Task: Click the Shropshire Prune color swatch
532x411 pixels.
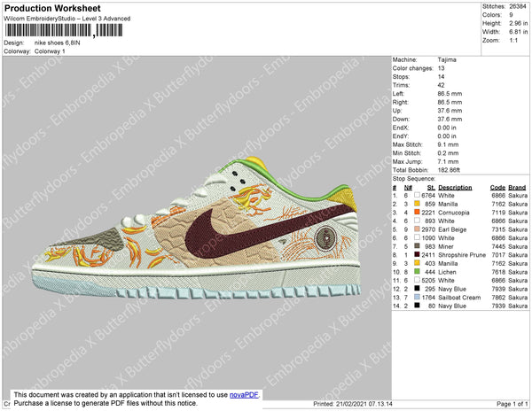Action: pyautogui.click(x=417, y=254)
